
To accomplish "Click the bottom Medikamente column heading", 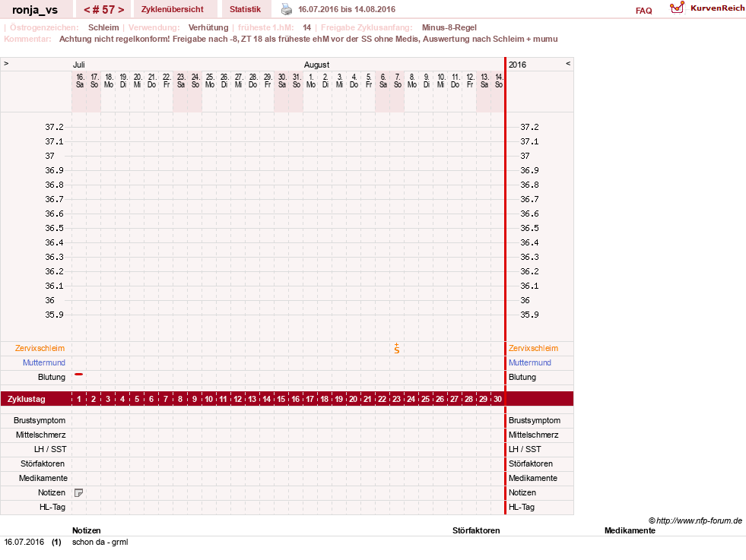I will point(630,530).
